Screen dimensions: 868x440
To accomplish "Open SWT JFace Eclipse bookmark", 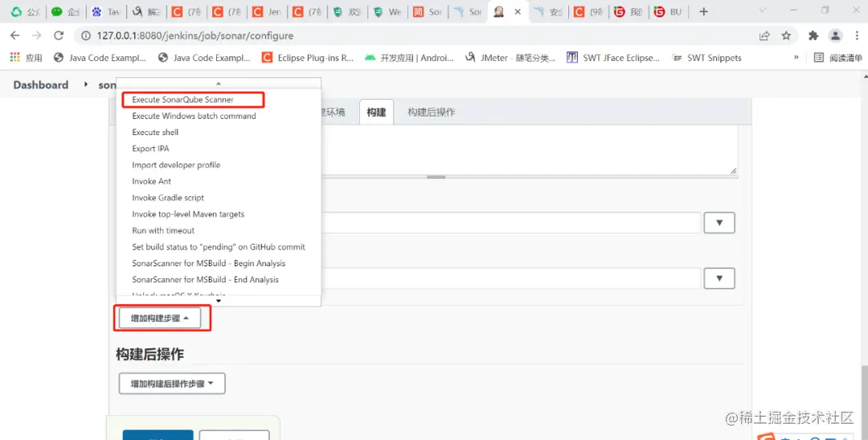I will (x=613, y=58).
